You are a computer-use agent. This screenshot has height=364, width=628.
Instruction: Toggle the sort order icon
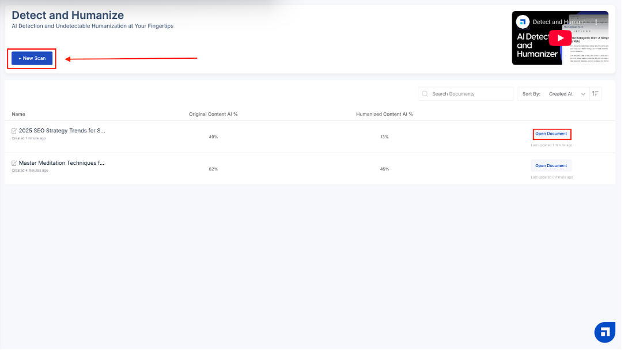[595, 94]
